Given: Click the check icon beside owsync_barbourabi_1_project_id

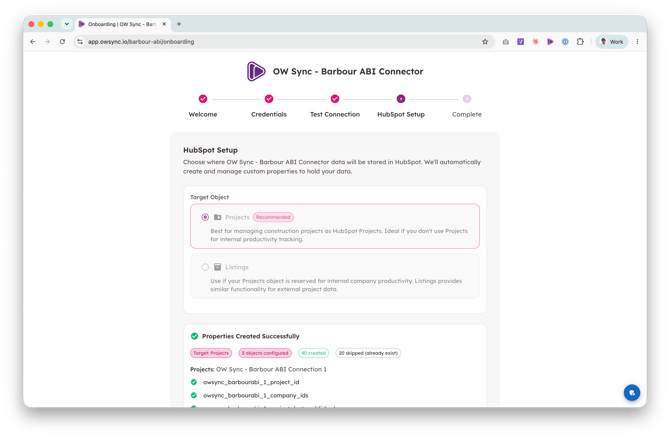Looking at the screenshot, I should tap(194, 382).
